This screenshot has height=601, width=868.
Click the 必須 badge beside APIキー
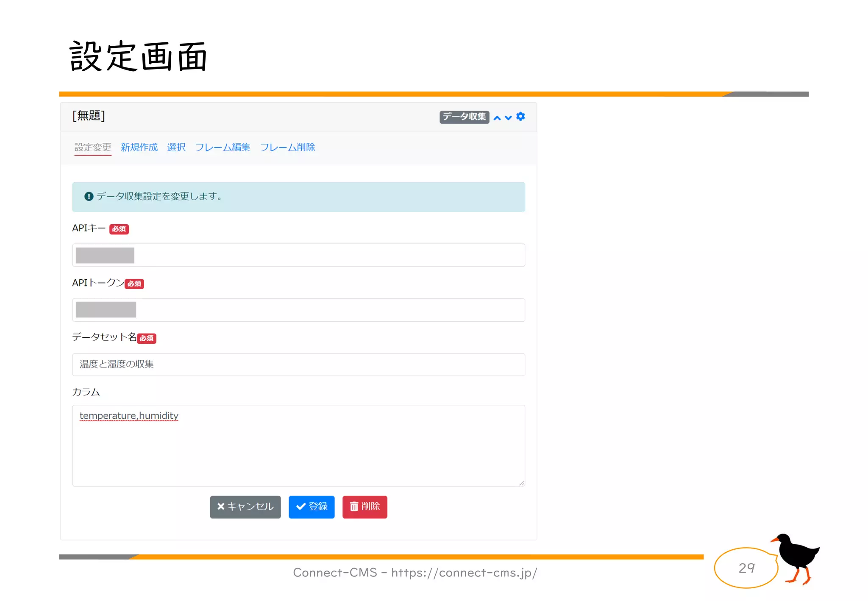(119, 229)
